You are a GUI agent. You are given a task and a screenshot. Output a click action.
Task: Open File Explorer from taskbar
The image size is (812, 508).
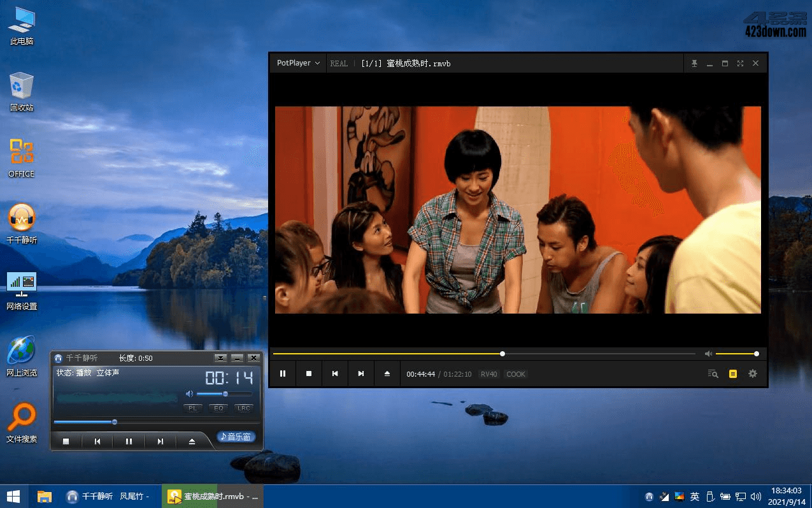coord(44,496)
